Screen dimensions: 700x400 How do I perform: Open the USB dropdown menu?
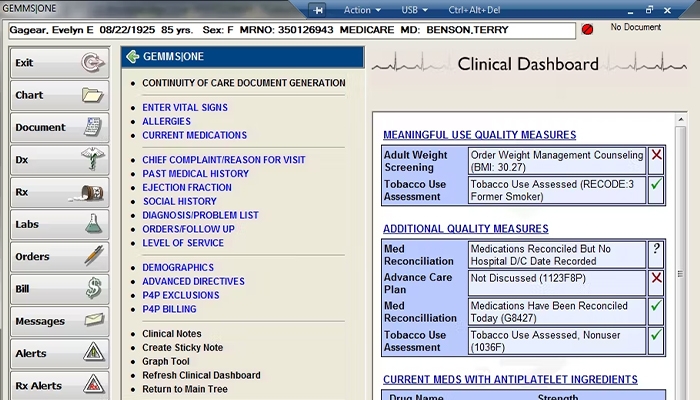coord(414,10)
